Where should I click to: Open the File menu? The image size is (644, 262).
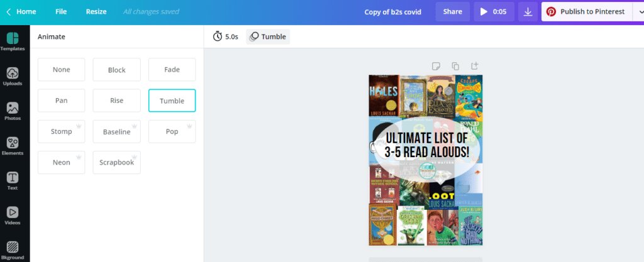(61, 12)
